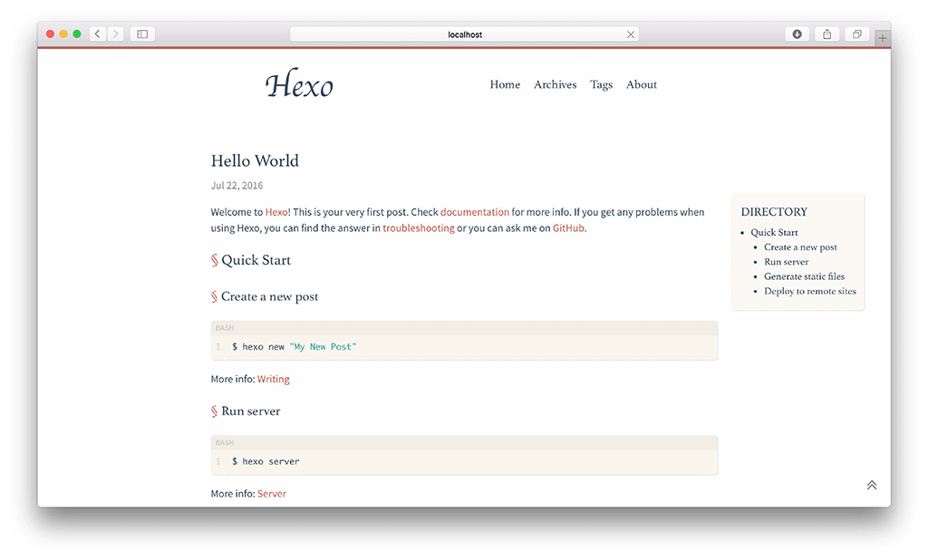Add a new tab with plus button

coord(883,38)
